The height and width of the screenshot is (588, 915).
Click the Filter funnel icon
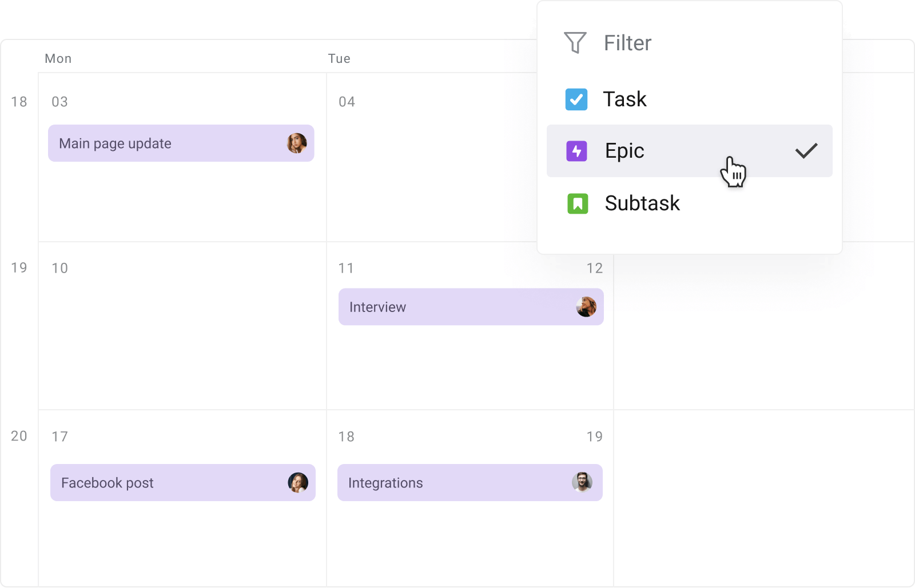pos(575,42)
